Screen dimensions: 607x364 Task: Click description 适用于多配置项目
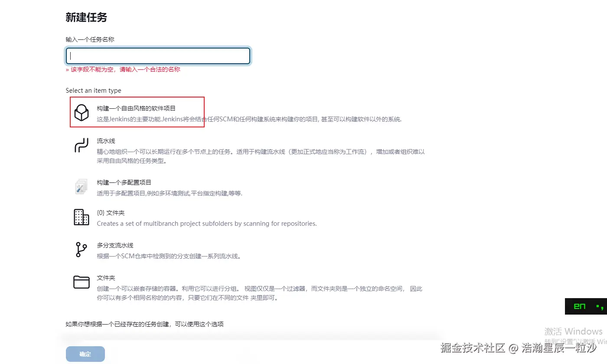[170, 193]
